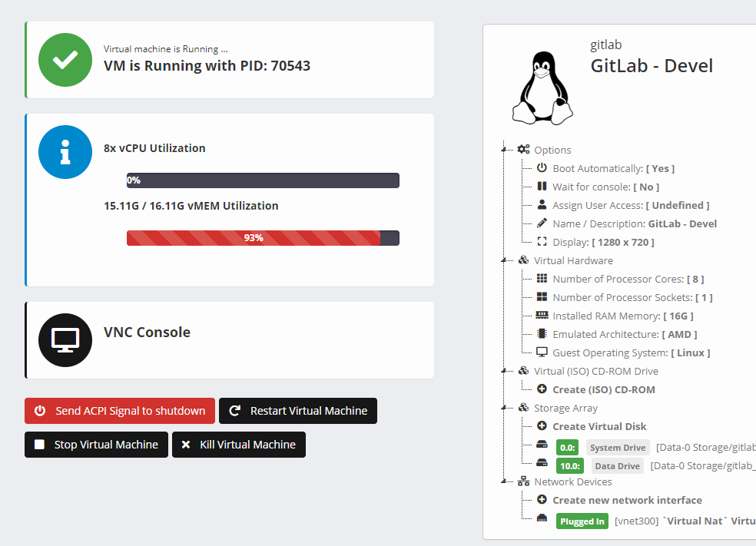The height and width of the screenshot is (546, 756).
Task: Change Assign User Access [ Undefined ]
Action: [678, 205]
